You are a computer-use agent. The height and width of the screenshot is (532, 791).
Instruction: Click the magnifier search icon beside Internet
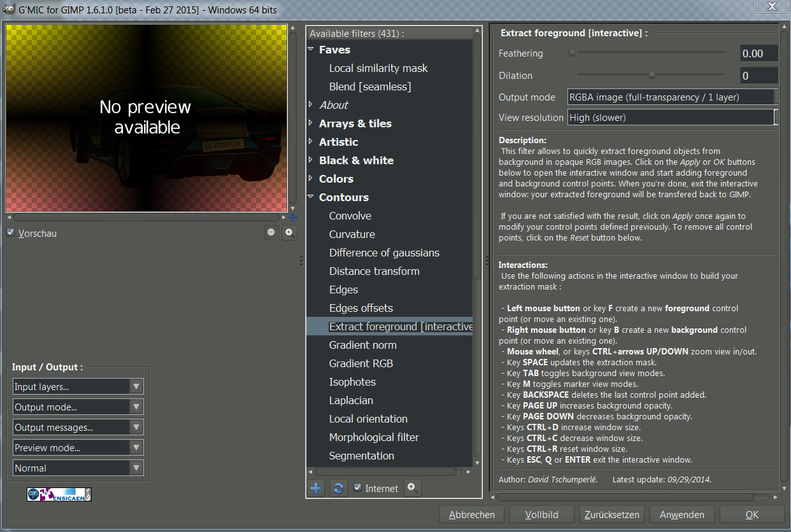click(413, 488)
